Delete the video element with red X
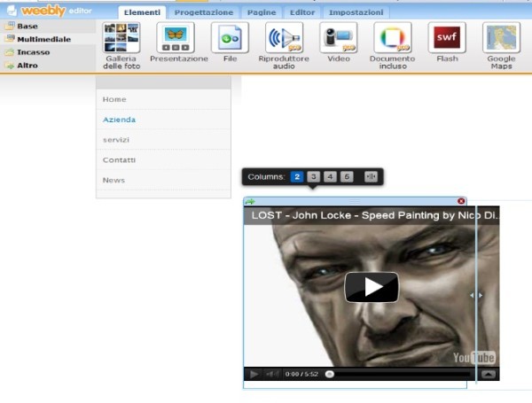The width and height of the screenshot is (532, 403). pos(461,202)
